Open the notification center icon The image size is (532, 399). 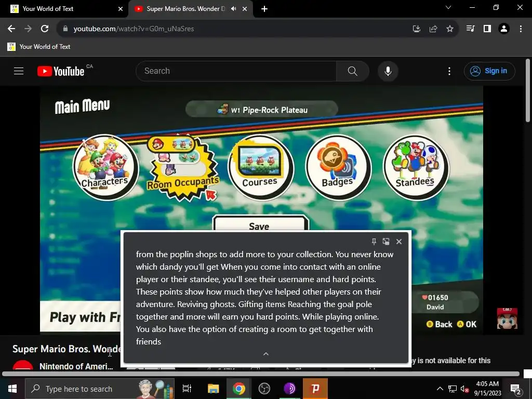tap(516, 389)
